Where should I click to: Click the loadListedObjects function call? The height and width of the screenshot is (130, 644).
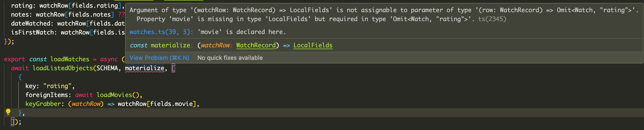pos(63,68)
